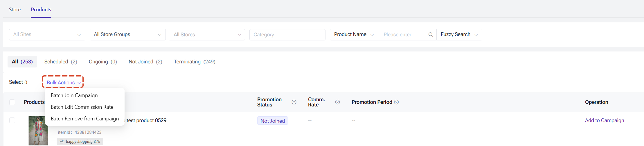644x146 pixels.
Task: Click the Not Joined status badge
Action: click(273, 121)
